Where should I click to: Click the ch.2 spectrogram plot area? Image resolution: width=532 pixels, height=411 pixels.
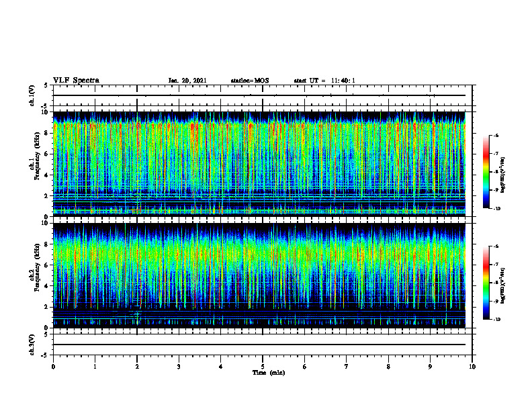[259, 275]
